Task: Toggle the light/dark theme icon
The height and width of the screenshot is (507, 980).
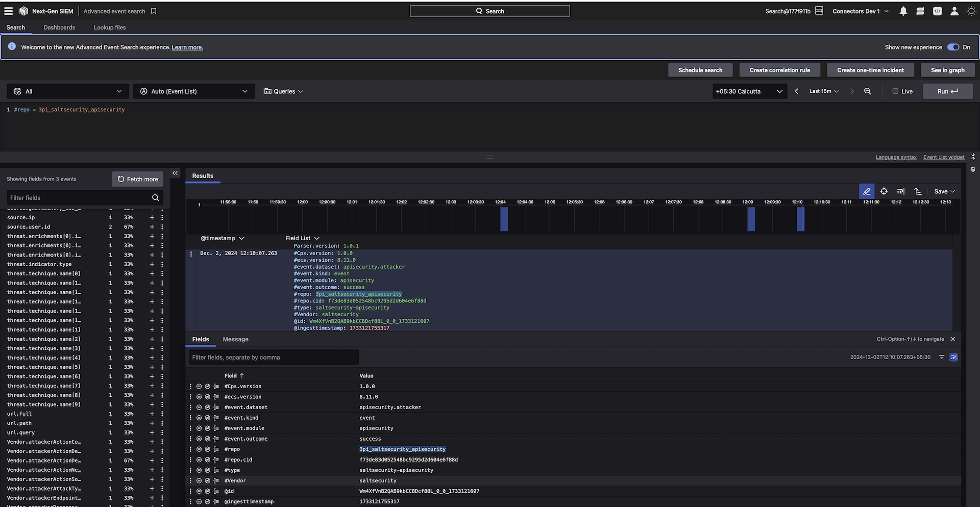Action: pyautogui.click(x=971, y=11)
